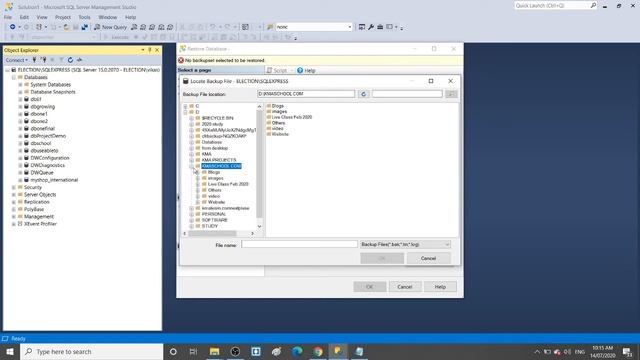Click the Toolbox icon in toolbar
Viewport: 640px width, 360px height.
click(x=380, y=27)
